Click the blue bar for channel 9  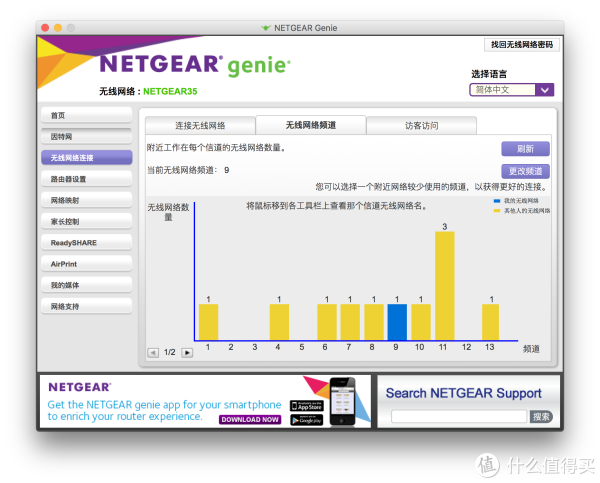[397, 322]
